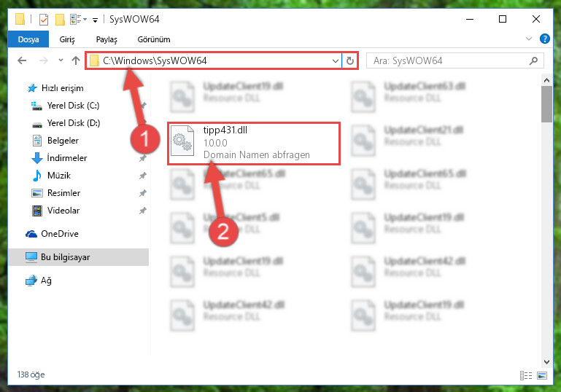Switch to large icons view in status bar

pyautogui.click(x=542, y=375)
